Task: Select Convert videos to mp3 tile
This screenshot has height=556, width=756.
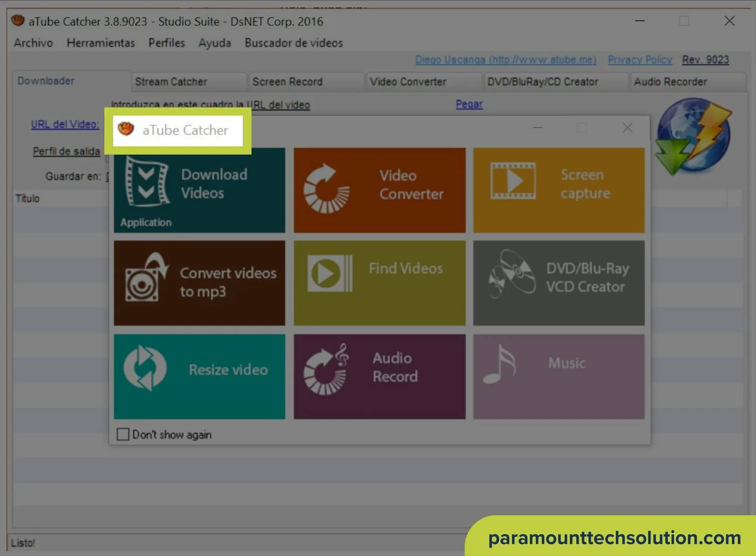Action: coord(199,283)
